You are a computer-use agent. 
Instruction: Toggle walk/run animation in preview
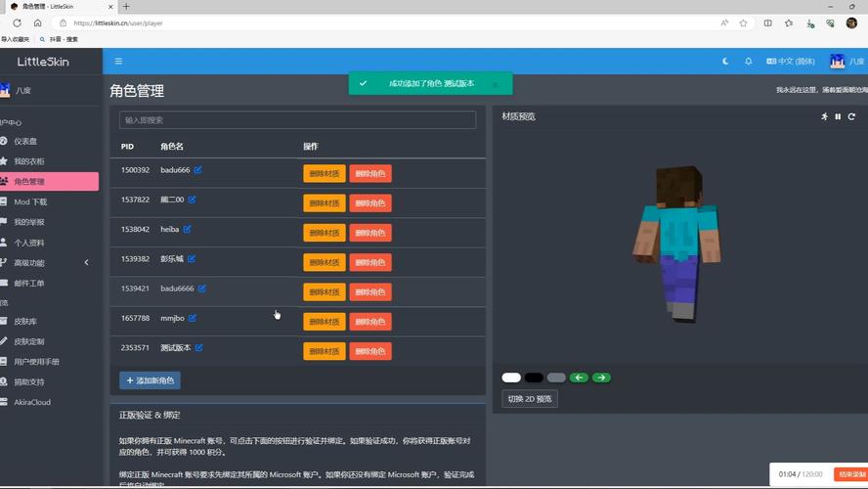824,116
